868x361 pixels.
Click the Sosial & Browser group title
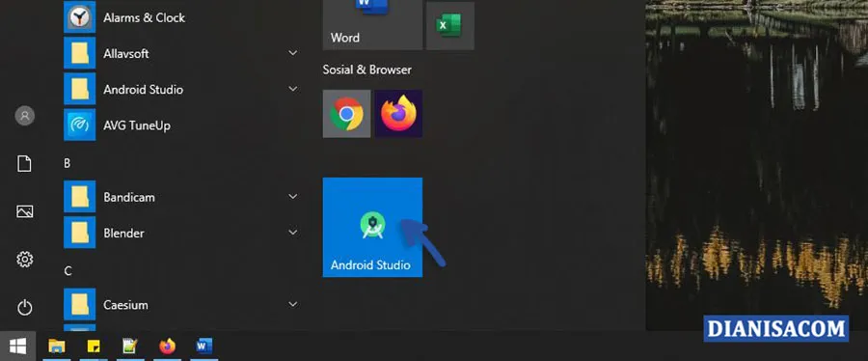coord(367,69)
